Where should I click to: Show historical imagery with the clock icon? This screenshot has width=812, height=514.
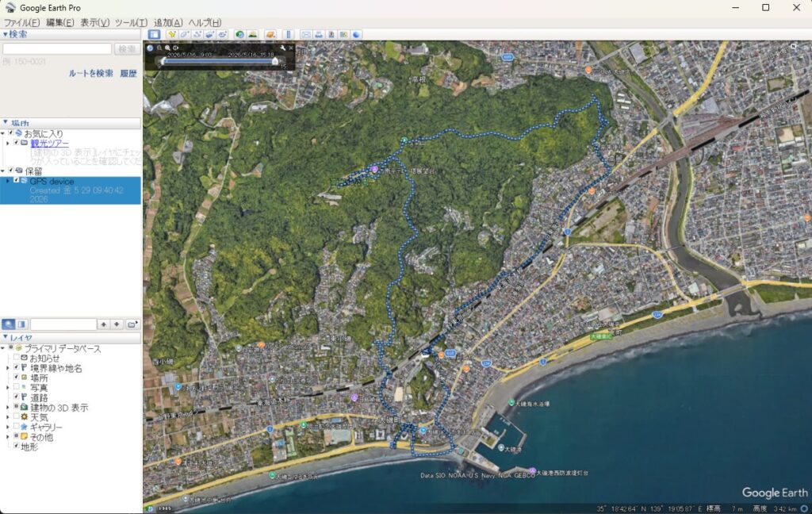pyautogui.click(x=239, y=34)
